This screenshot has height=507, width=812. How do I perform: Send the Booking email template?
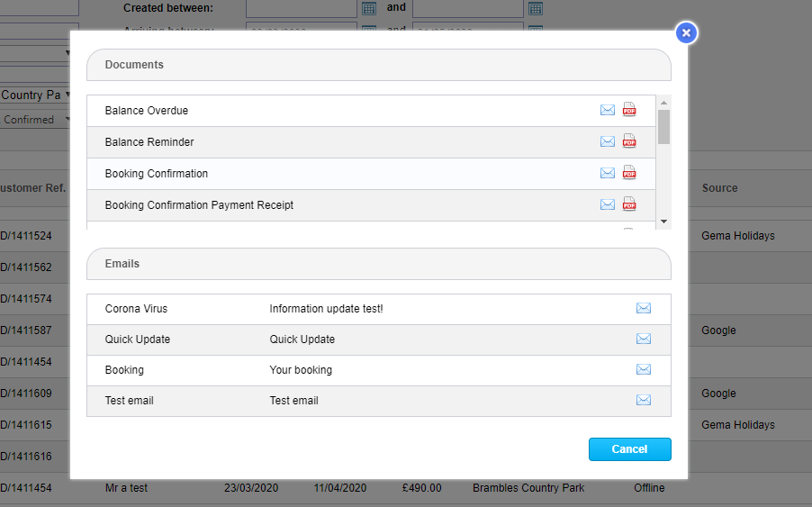click(644, 370)
